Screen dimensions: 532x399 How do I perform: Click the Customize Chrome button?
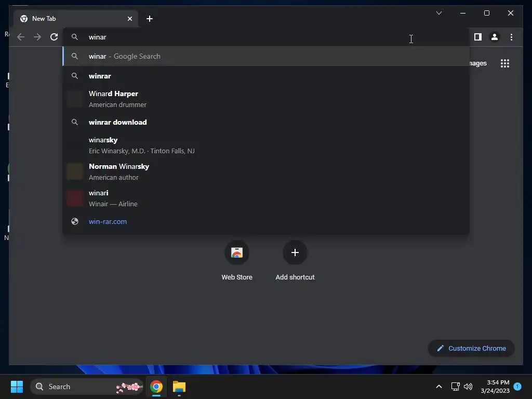(x=471, y=349)
